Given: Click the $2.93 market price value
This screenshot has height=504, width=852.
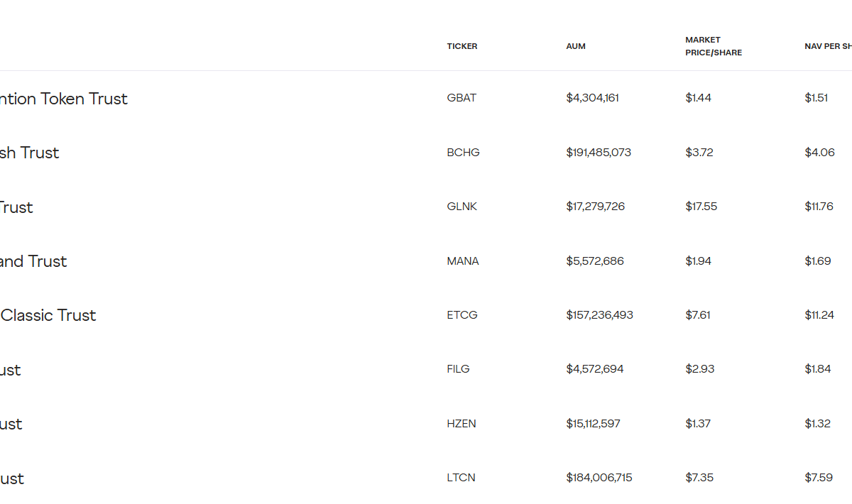Looking at the screenshot, I should click(699, 369).
